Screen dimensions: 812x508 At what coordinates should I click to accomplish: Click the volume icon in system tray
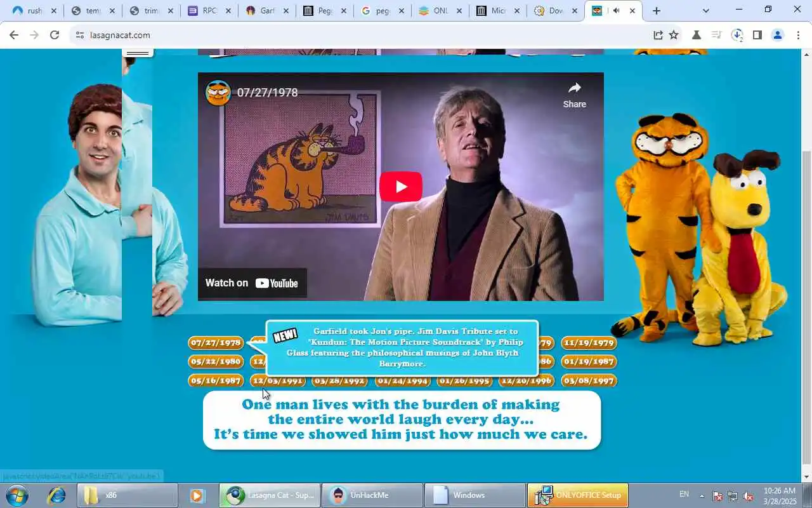748,496
